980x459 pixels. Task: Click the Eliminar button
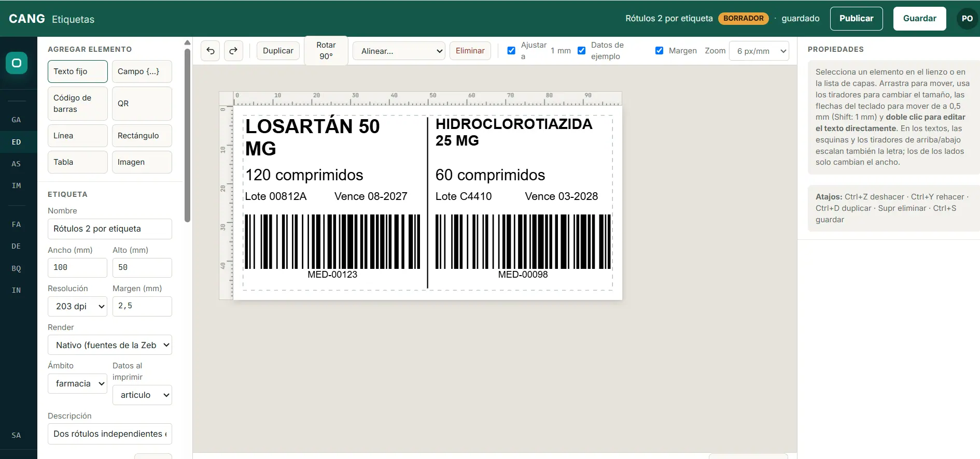470,51
